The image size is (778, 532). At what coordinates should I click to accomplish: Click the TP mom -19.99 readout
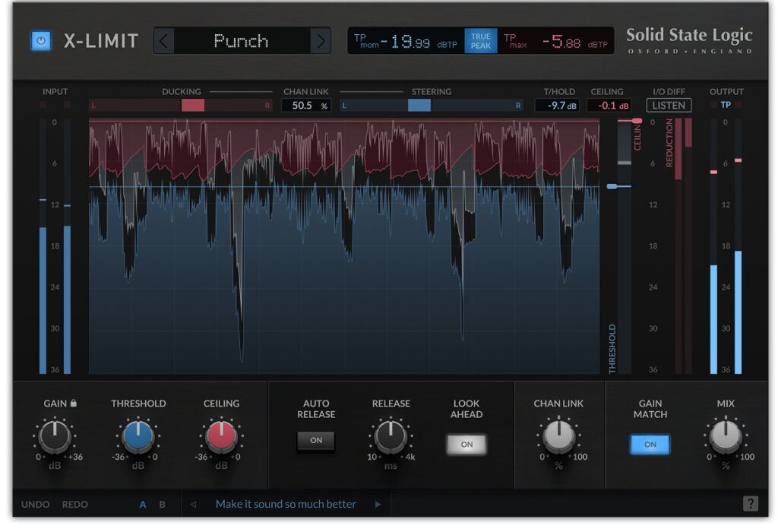coord(406,41)
